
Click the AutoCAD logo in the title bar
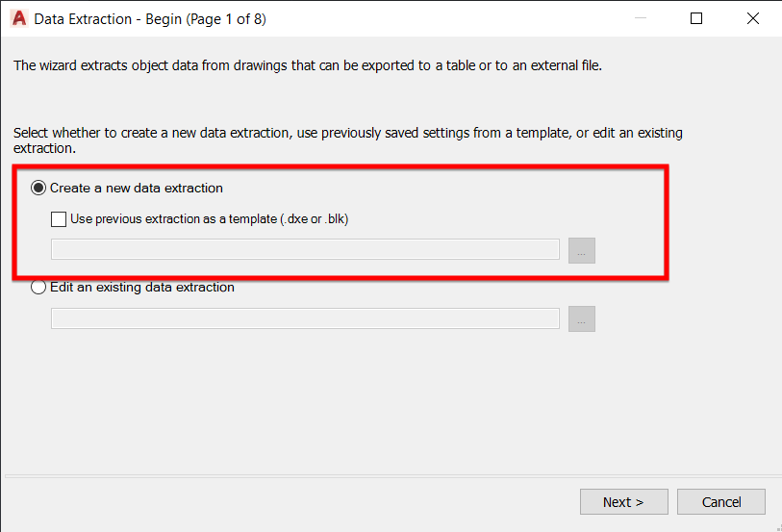pyautogui.click(x=19, y=18)
